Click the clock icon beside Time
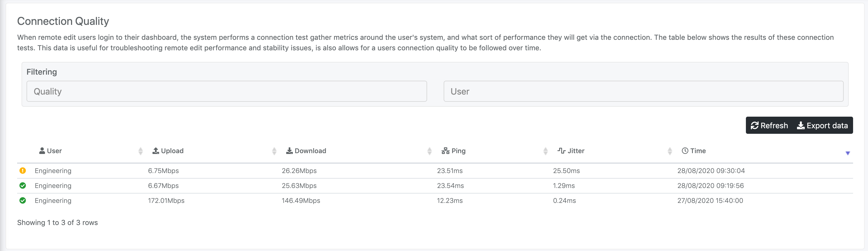 point(685,151)
